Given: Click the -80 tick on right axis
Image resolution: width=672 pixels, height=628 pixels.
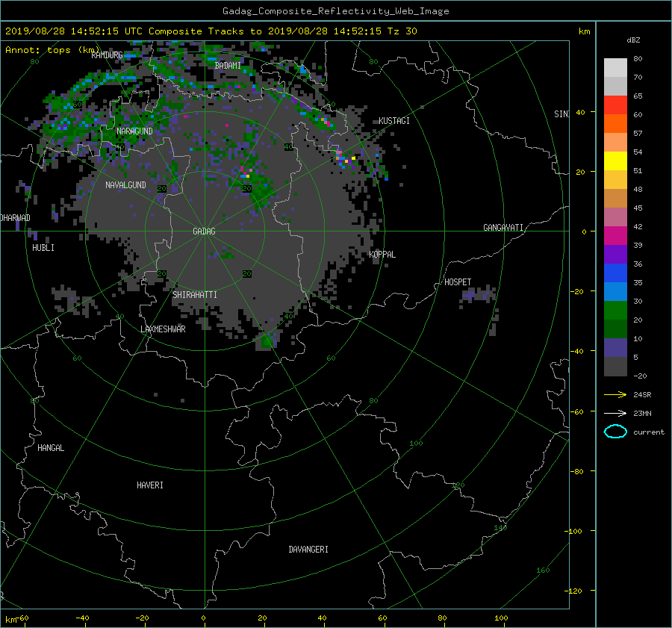Looking at the screenshot, I should coord(578,471).
